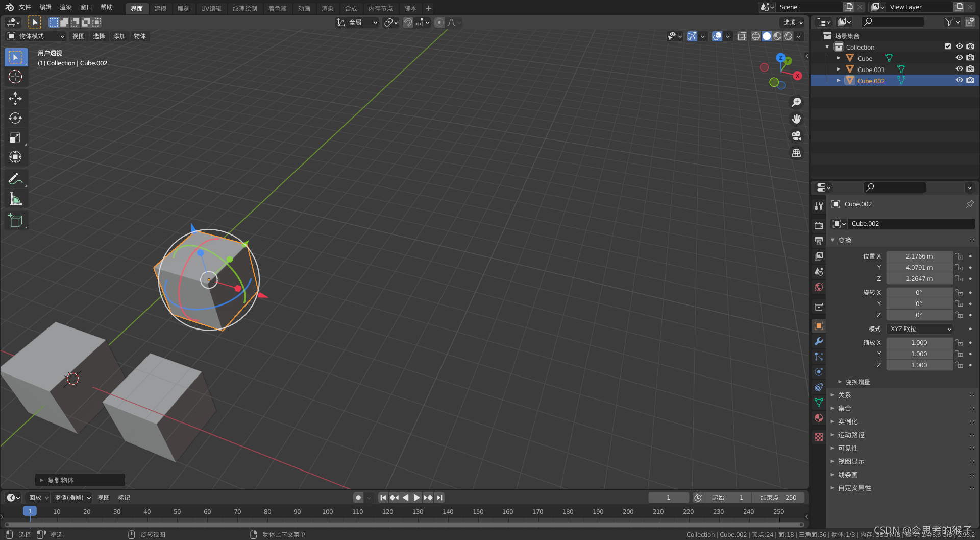
Task: Open the World properties tab
Action: 819,287
